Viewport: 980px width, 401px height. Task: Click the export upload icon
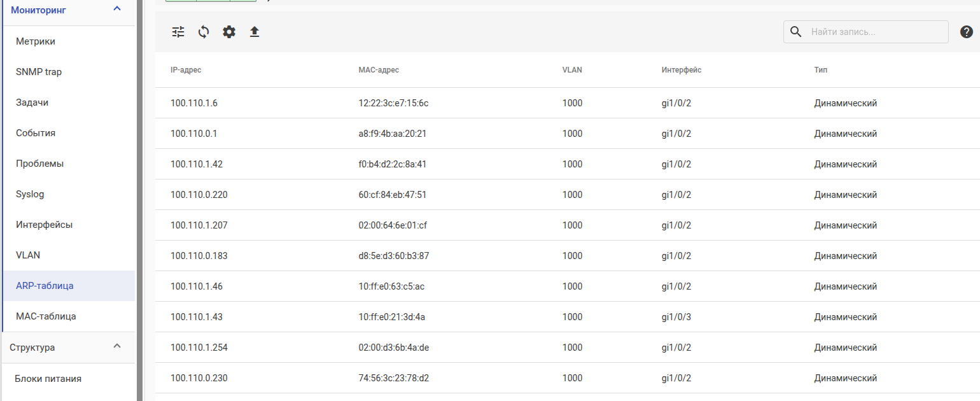(255, 32)
